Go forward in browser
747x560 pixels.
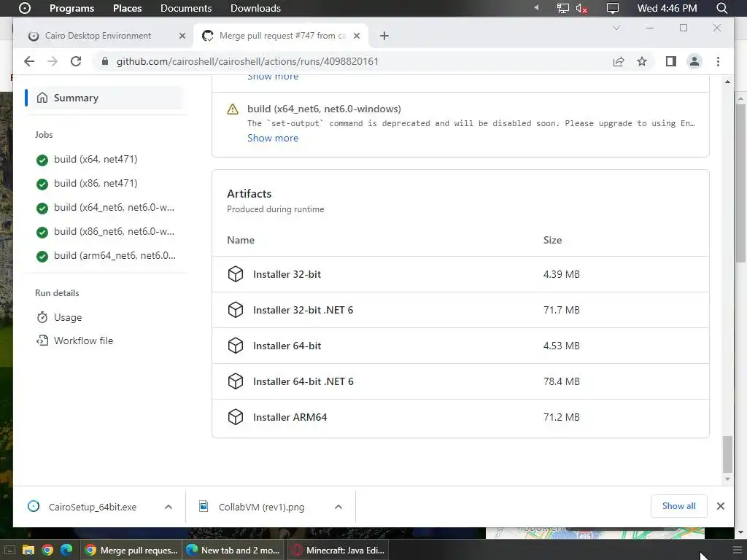coord(53,61)
